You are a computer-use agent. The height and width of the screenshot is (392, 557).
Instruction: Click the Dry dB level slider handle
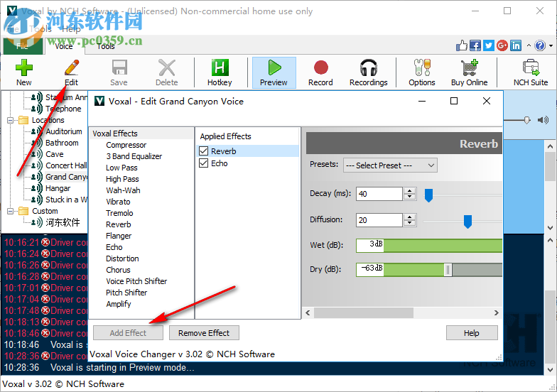[x=448, y=270]
